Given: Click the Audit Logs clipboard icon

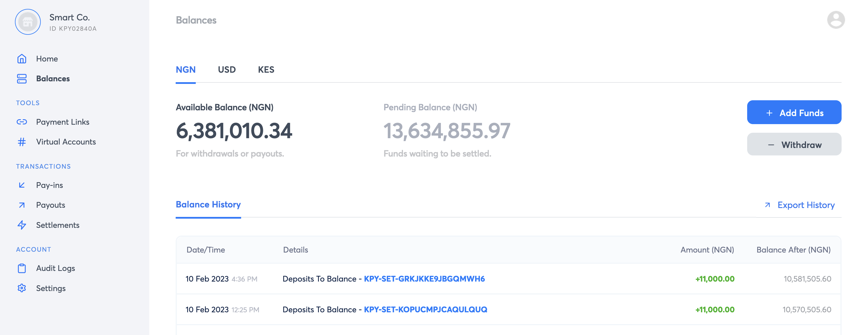Looking at the screenshot, I should (x=22, y=268).
